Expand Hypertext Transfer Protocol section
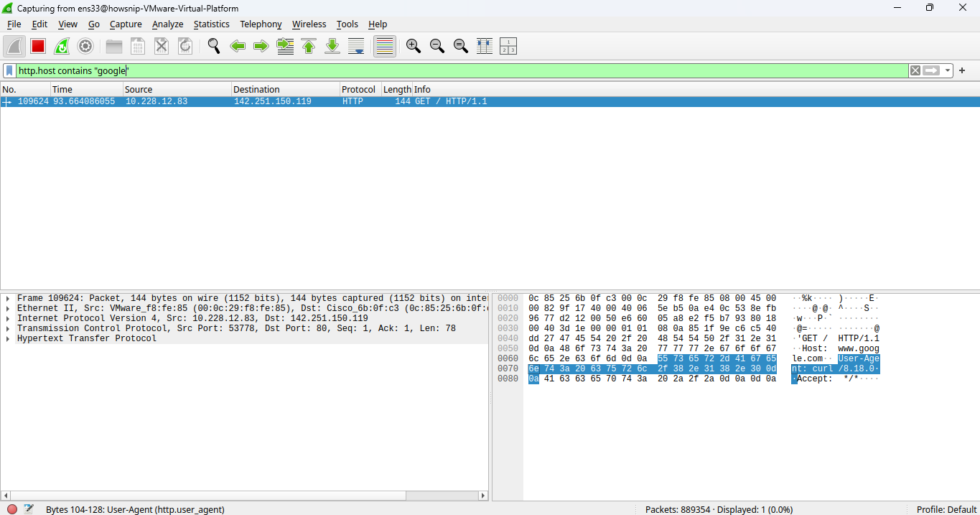 pos(7,338)
